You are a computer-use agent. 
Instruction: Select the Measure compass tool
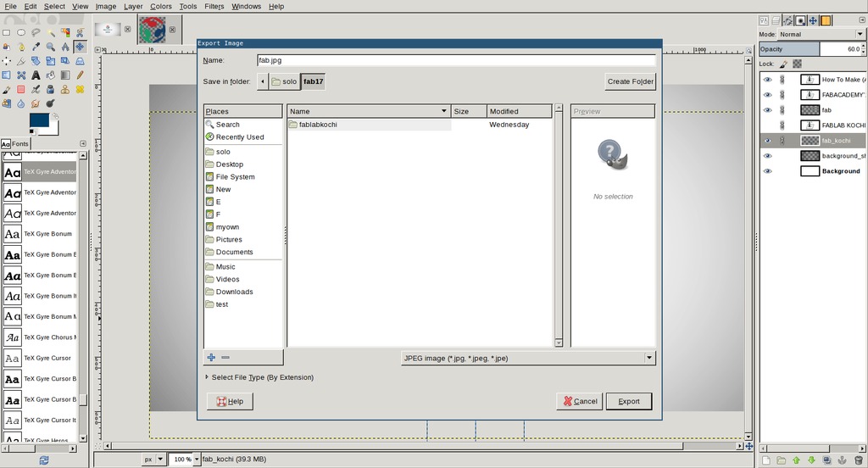pos(65,47)
